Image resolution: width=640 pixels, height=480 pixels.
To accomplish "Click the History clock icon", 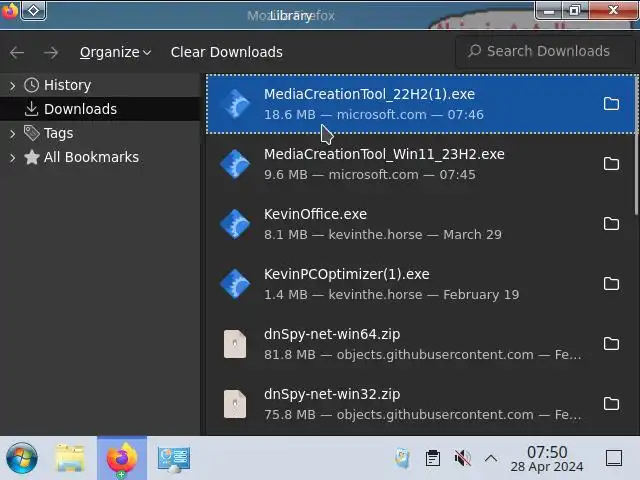I will coord(31,85).
